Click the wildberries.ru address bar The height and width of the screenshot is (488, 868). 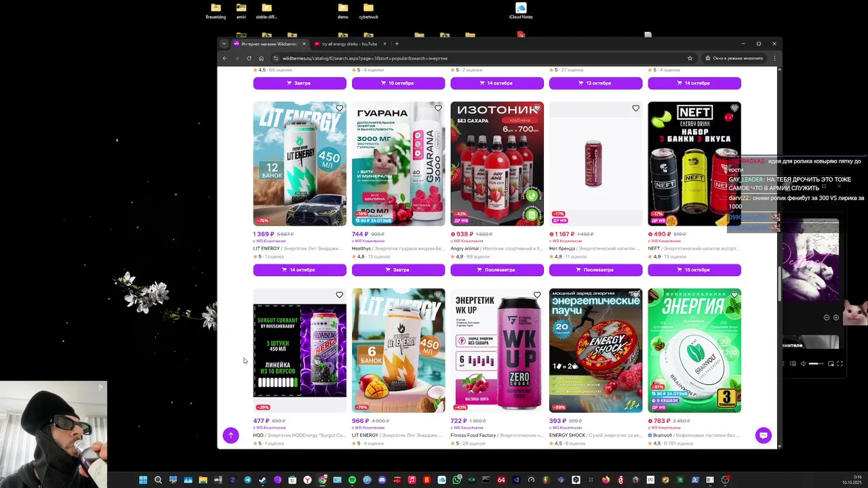(484, 58)
